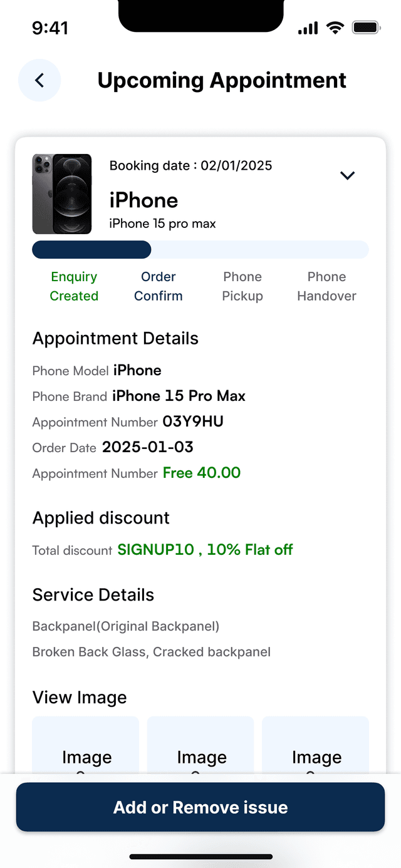Tap the Backpanel(Original Backpanel) service line

[x=126, y=626]
